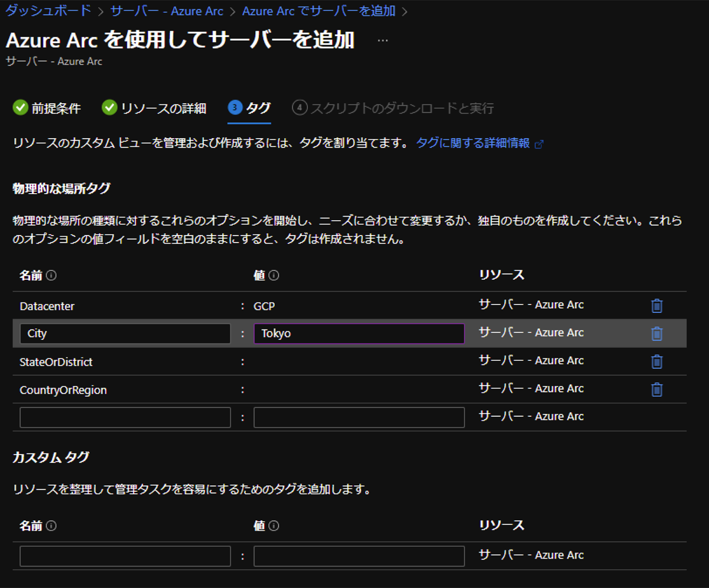Select the タグ step tab
Screen dimensions: 709x588
[249, 108]
